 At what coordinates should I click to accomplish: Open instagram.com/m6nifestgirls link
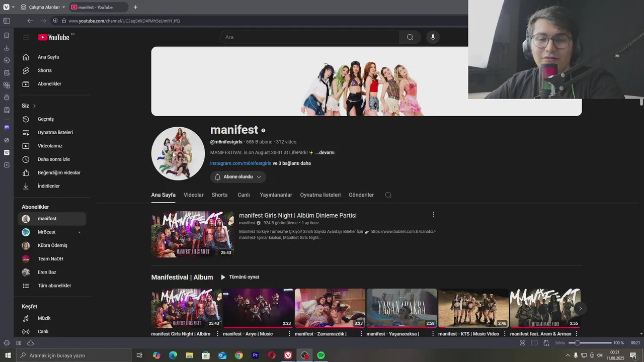click(x=240, y=163)
